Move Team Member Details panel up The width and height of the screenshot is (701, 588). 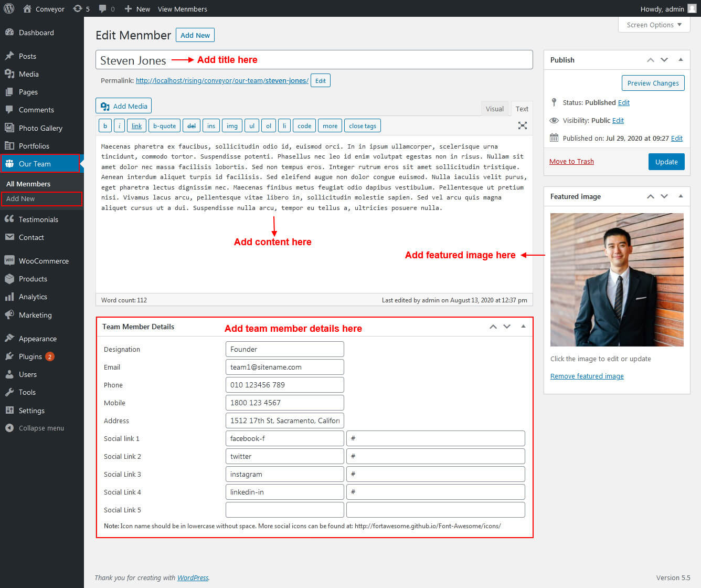point(493,327)
